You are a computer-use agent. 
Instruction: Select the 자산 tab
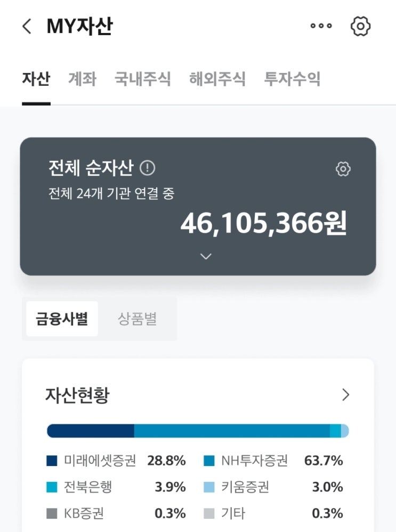click(36, 79)
